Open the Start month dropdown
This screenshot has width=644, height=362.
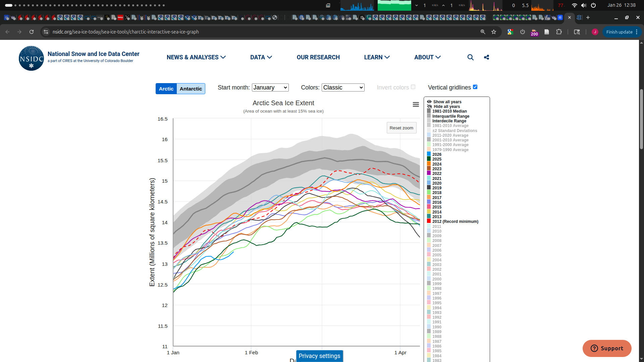[270, 87]
